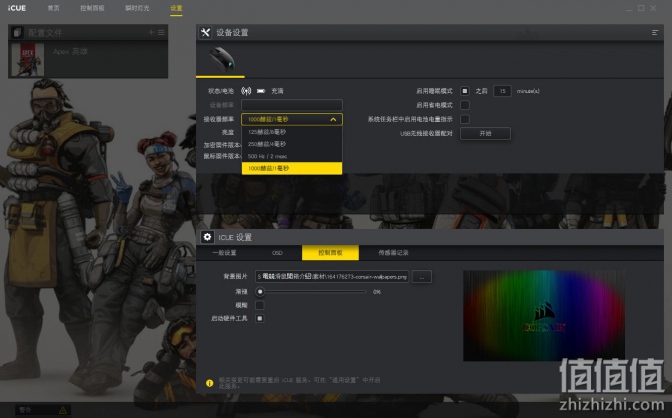Select the Apex 英雄 profile thumbnail
Image resolution: width=672 pixels, height=418 pixels.
click(x=27, y=60)
